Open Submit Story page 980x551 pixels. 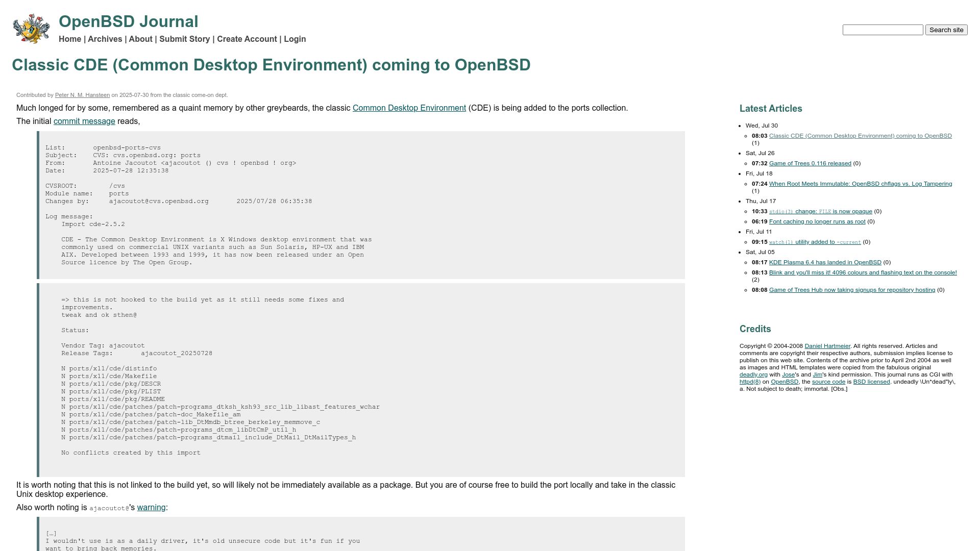coord(185,39)
